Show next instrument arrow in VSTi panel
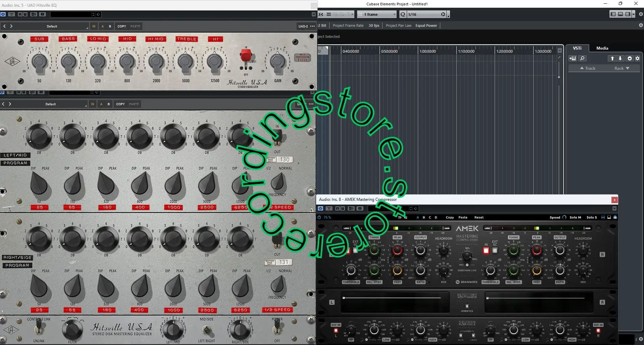644x345 pixels. pyautogui.click(x=620, y=58)
